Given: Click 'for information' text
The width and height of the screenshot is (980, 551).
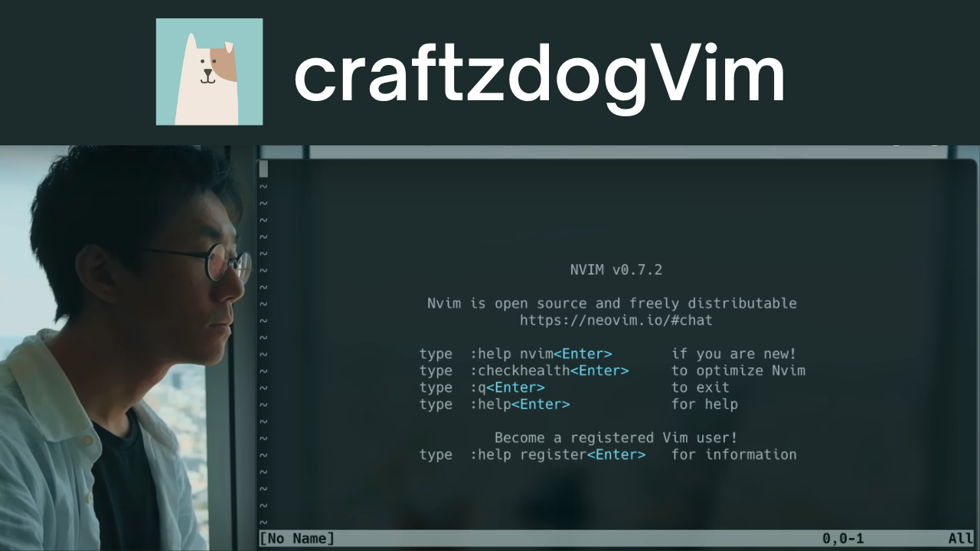Looking at the screenshot, I should point(734,455).
